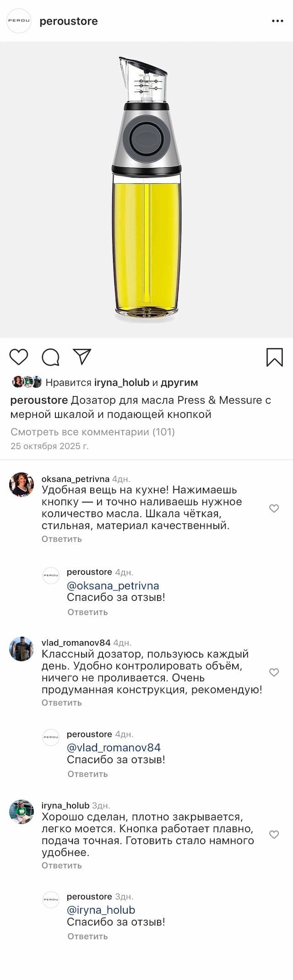Open vlad_romanov84's profile avatar
The height and width of the screenshot is (980, 293).
click(x=22, y=648)
